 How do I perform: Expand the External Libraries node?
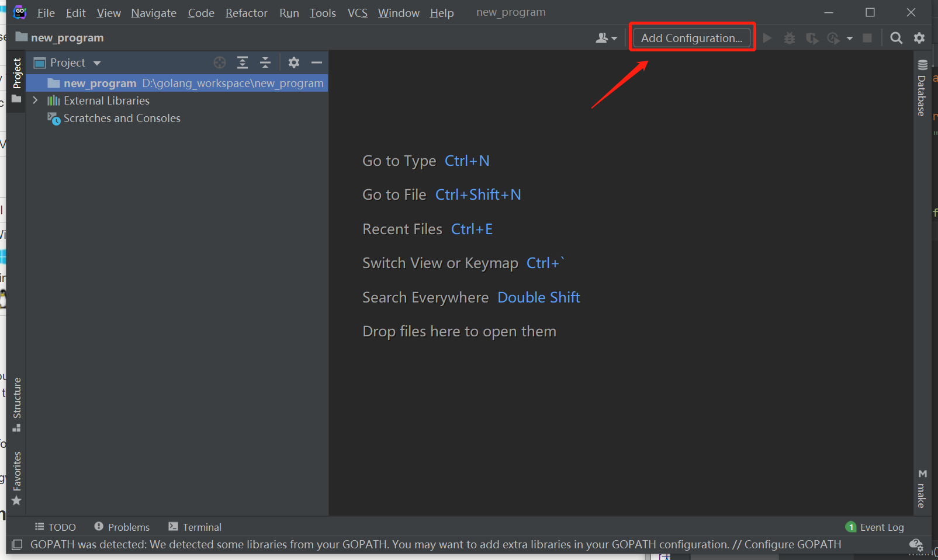pos(36,100)
